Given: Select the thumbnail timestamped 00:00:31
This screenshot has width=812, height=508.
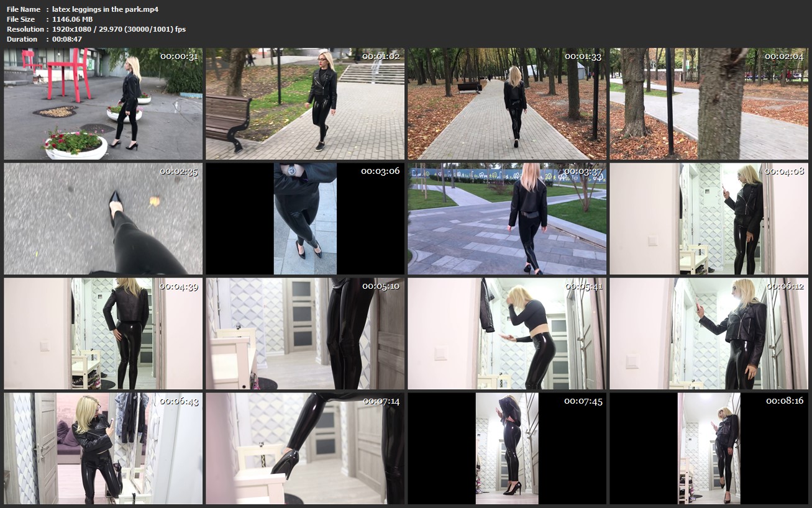Looking at the screenshot, I should 103,104.
